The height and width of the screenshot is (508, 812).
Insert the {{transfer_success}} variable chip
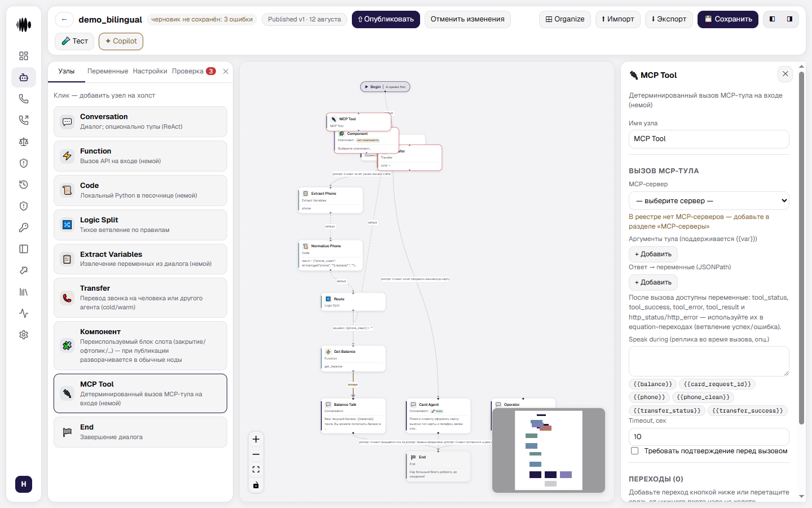[747, 411]
